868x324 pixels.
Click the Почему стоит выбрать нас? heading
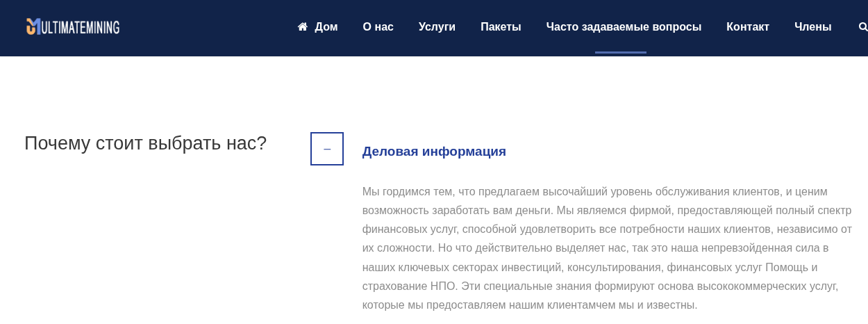tap(145, 143)
